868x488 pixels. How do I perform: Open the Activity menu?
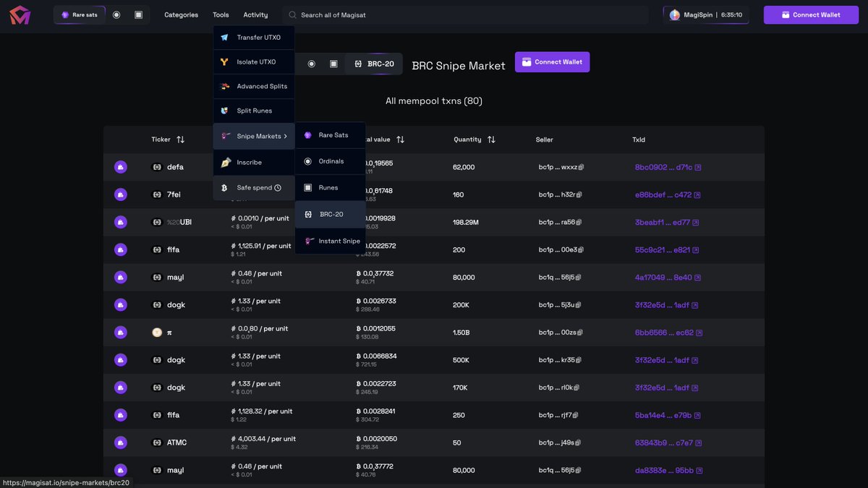pyautogui.click(x=256, y=14)
